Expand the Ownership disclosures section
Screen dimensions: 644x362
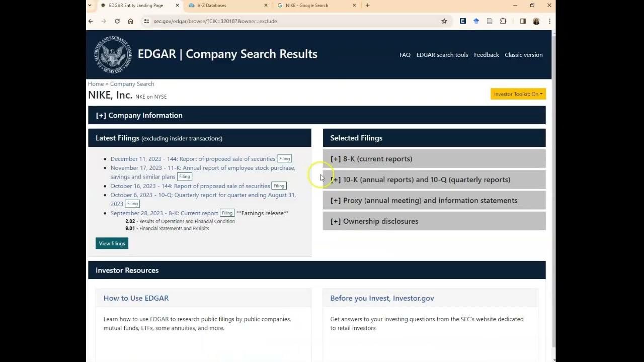pos(434,221)
